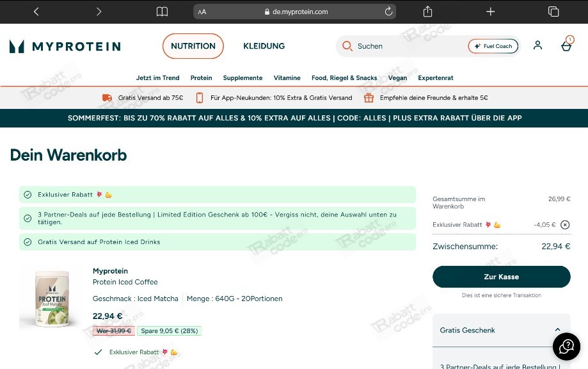Remove the Exklusiver Rabatt discount (x icon)
Image resolution: width=588 pixels, height=369 pixels.
(x=565, y=225)
